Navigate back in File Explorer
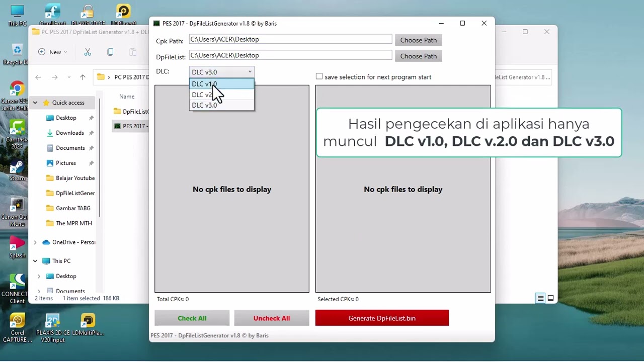Screen dimensions: 644x362 pos(38,77)
